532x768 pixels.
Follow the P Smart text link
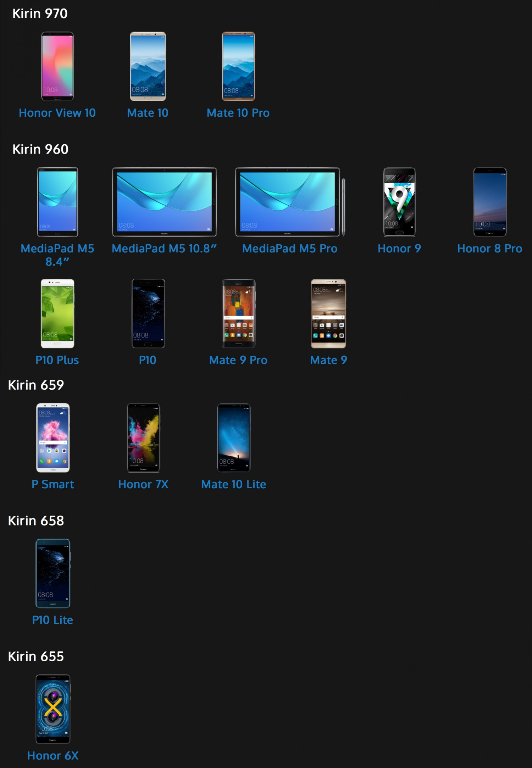point(53,484)
